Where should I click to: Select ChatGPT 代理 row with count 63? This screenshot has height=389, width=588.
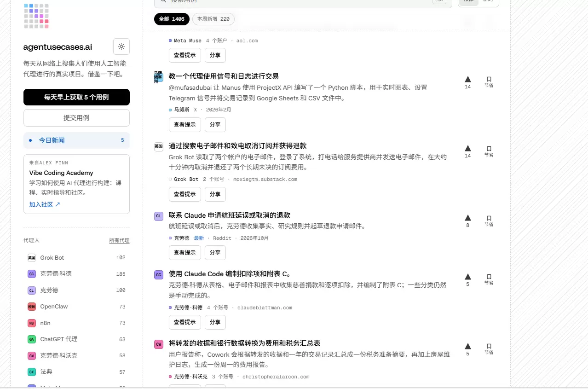(x=76, y=339)
